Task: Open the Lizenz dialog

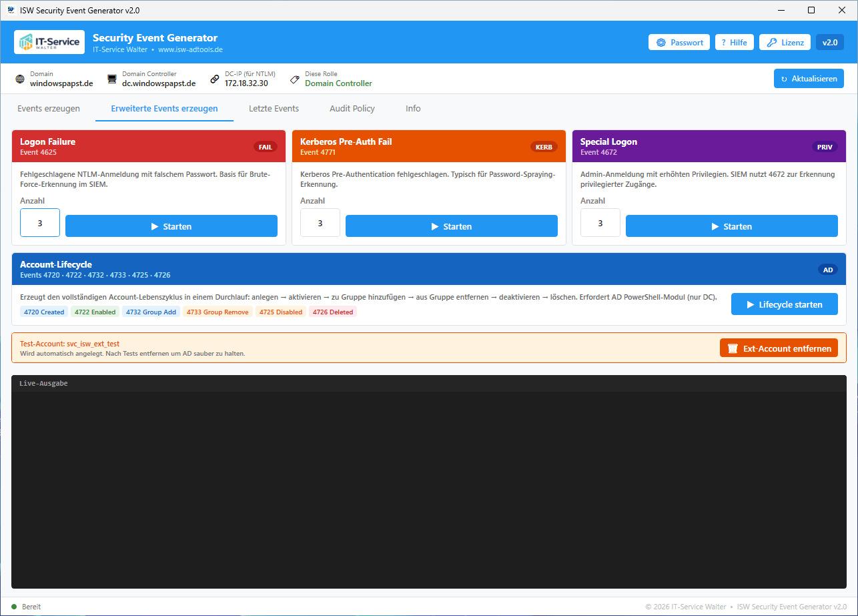Action: pos(785,42)
